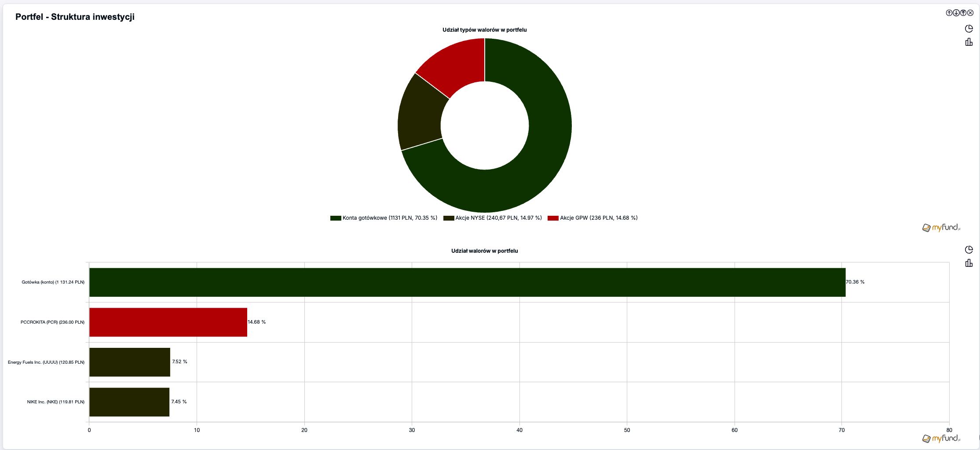Click the NIKE Inc. bar
The height and width of the screenshot is (450, 980).
click(x=129, y=402)
